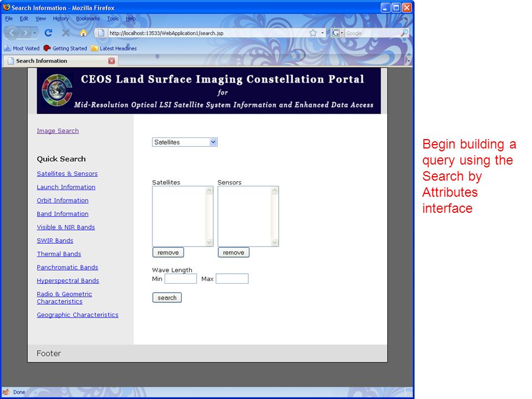This screenshot has height=399, width=532.
Task: Go to the Home page icon
Action: click(x=83, y=33)
